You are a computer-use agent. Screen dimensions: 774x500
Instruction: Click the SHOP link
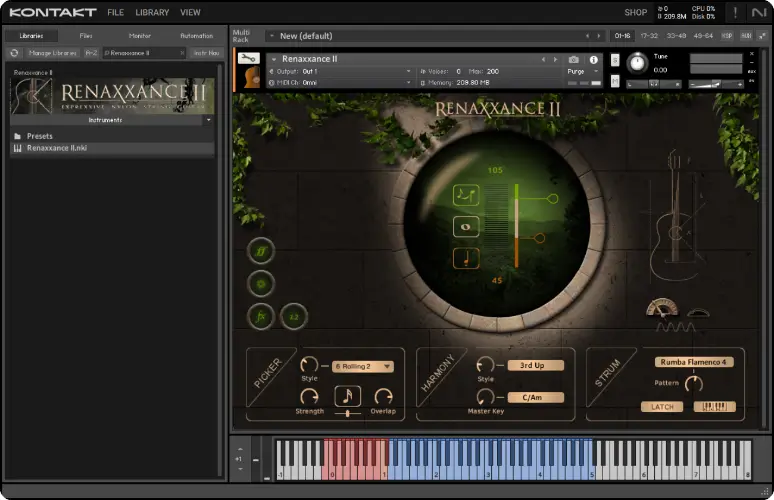636,12
